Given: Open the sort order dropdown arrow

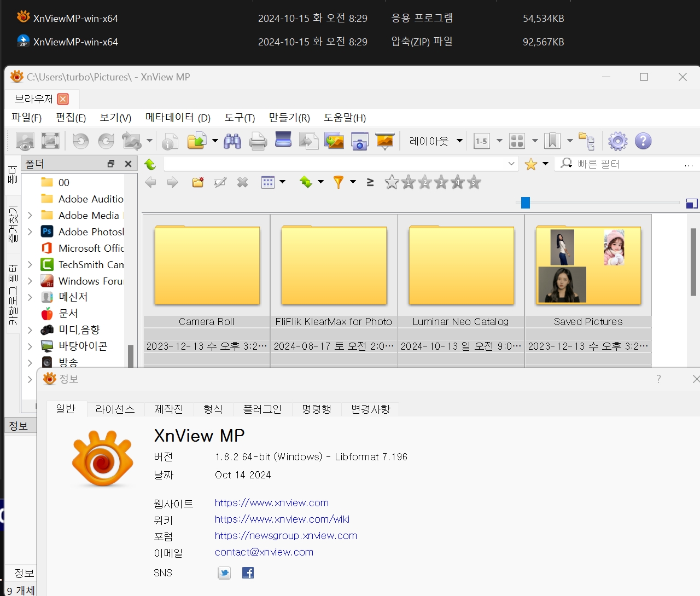Looking at the screenshot, I should click(x=320, y=182).
